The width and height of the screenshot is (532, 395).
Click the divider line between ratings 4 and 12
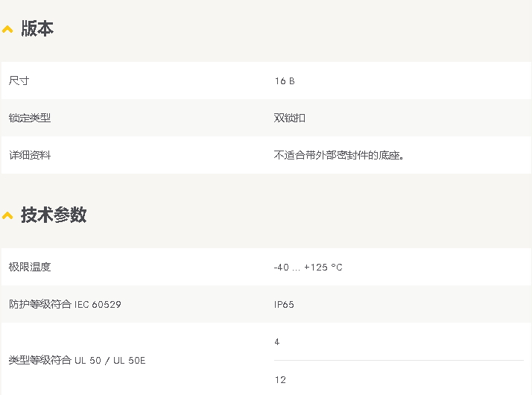[x=399, y=360]
